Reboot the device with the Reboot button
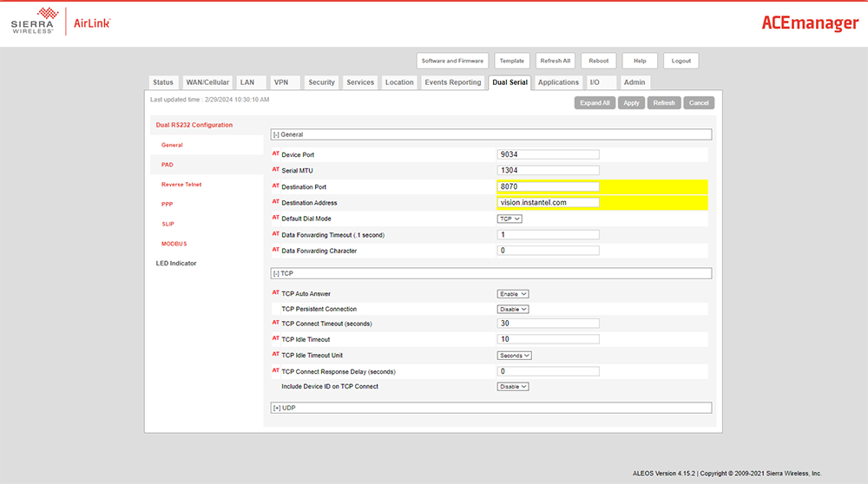The image size is (868, 484). pyautogui.click(x=598, y=61)
